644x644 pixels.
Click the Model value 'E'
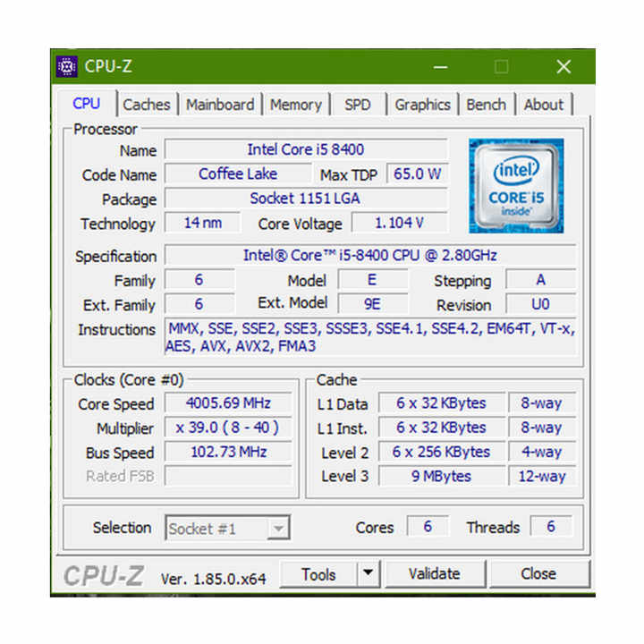(372, 280)
